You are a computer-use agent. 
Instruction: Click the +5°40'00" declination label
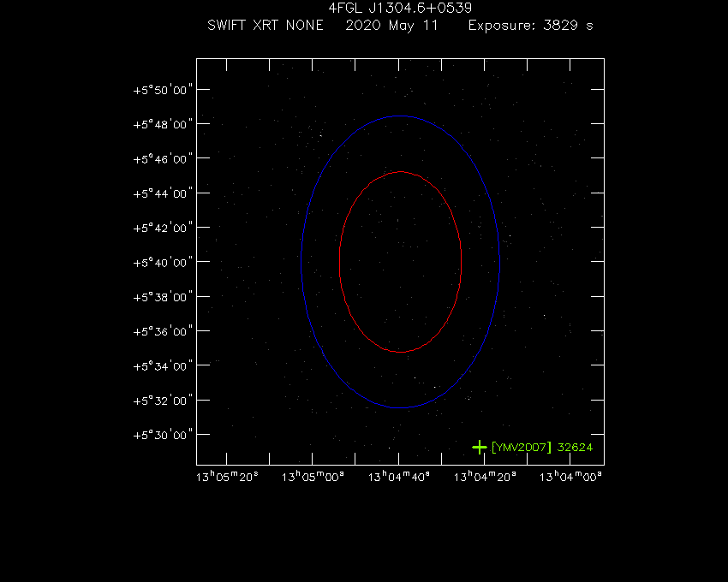pos(163,263)
